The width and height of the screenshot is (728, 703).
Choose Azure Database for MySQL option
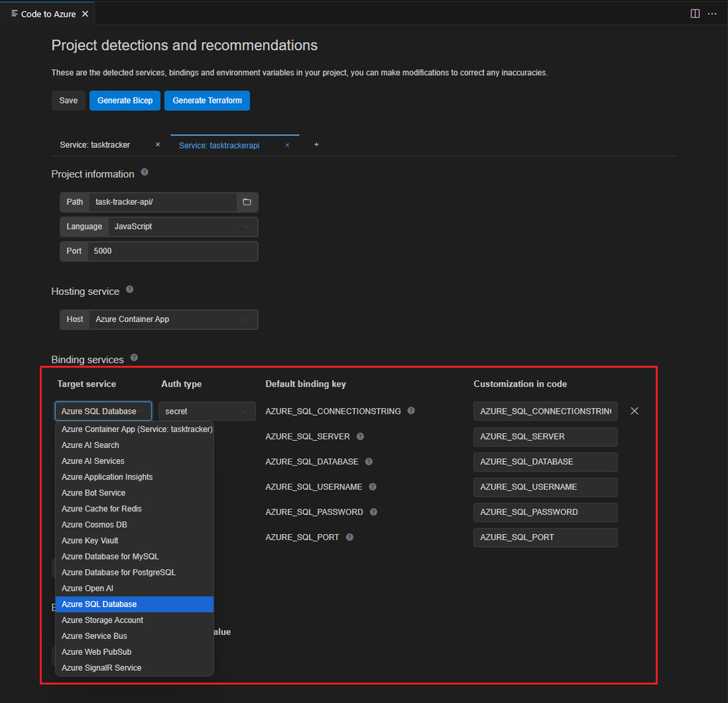[x=135, y=557]
